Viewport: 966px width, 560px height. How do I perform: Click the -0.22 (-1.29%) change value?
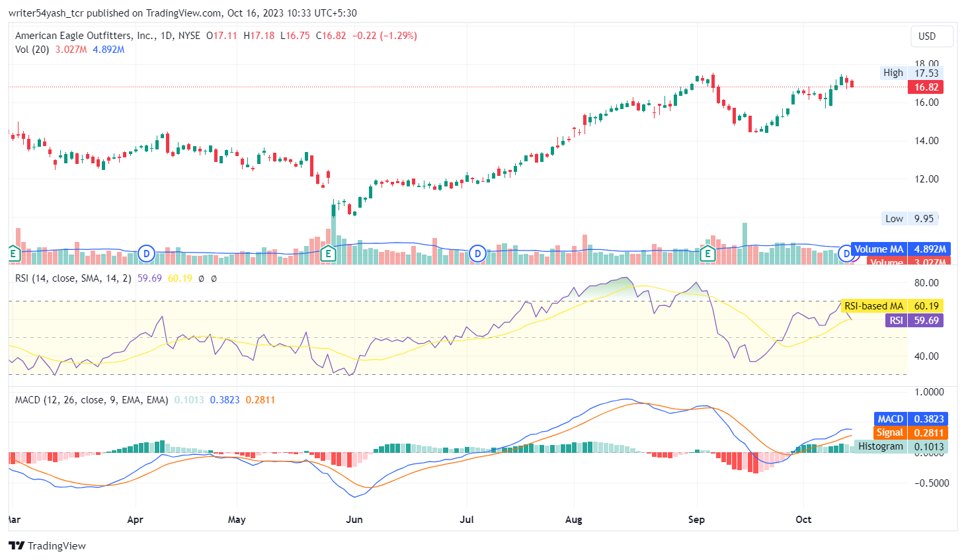[x=385, y=36]
